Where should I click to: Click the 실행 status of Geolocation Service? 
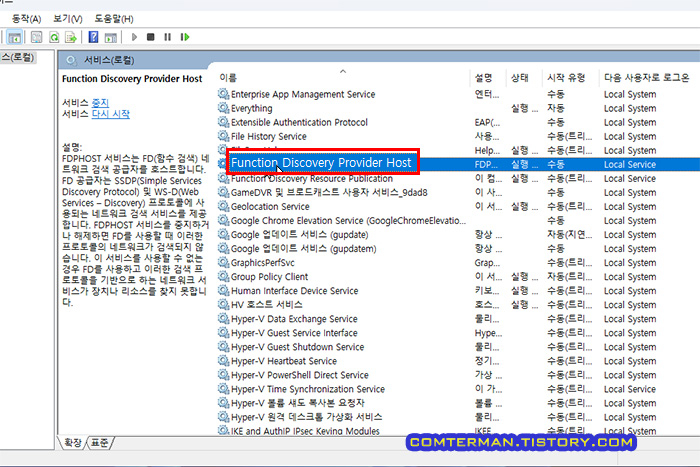point(524,206)
